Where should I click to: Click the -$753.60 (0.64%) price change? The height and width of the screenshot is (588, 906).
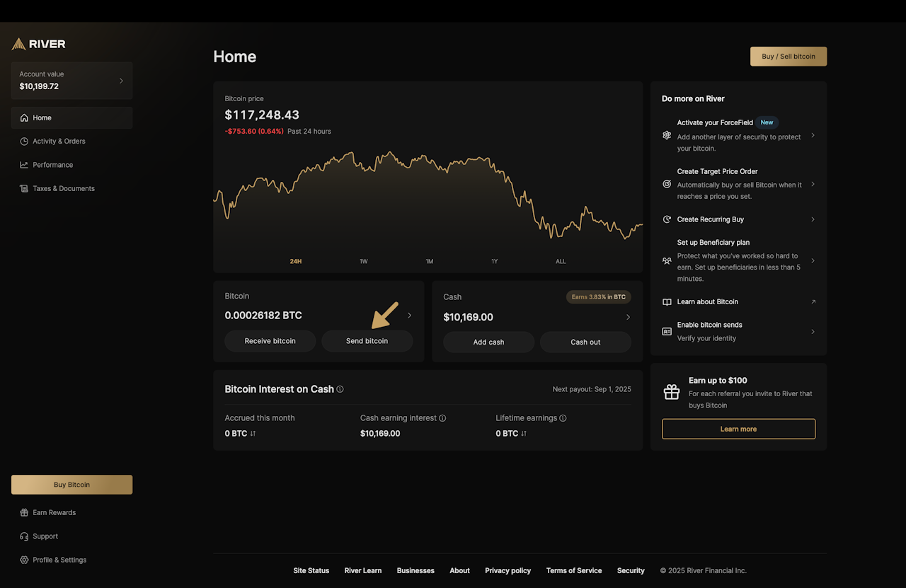(254, 132)
